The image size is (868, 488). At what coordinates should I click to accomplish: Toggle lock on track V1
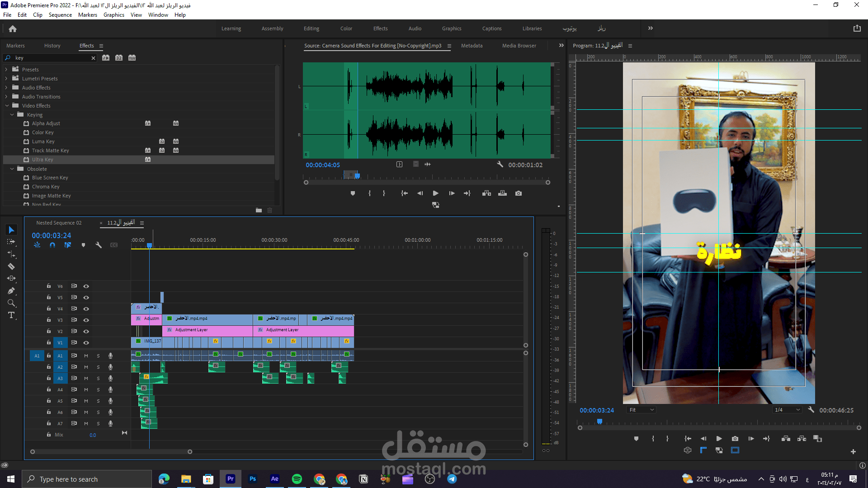coord(48,343)
